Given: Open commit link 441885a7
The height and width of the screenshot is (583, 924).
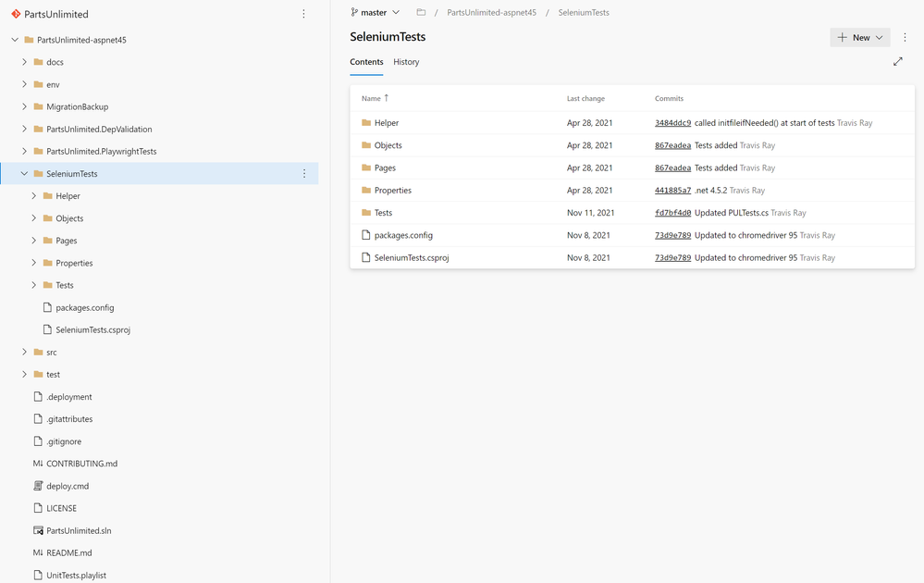Looking at the screenshot, I should point(672,190).
